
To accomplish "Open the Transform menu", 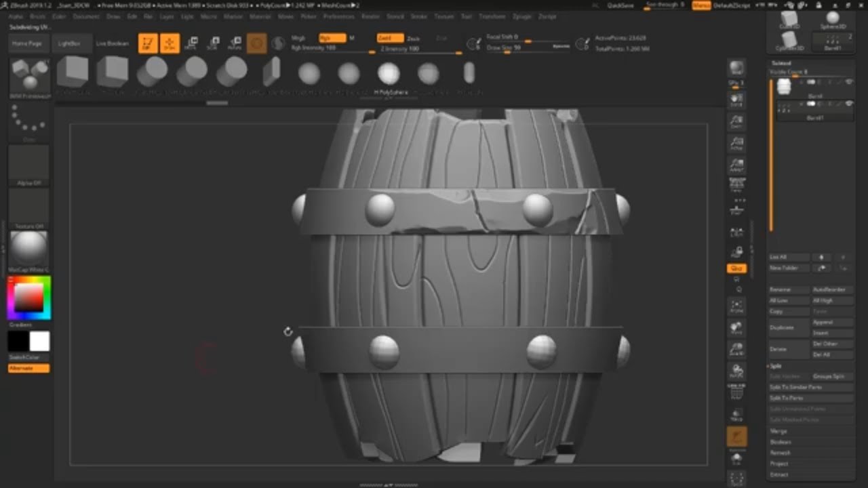I will 492,16.
